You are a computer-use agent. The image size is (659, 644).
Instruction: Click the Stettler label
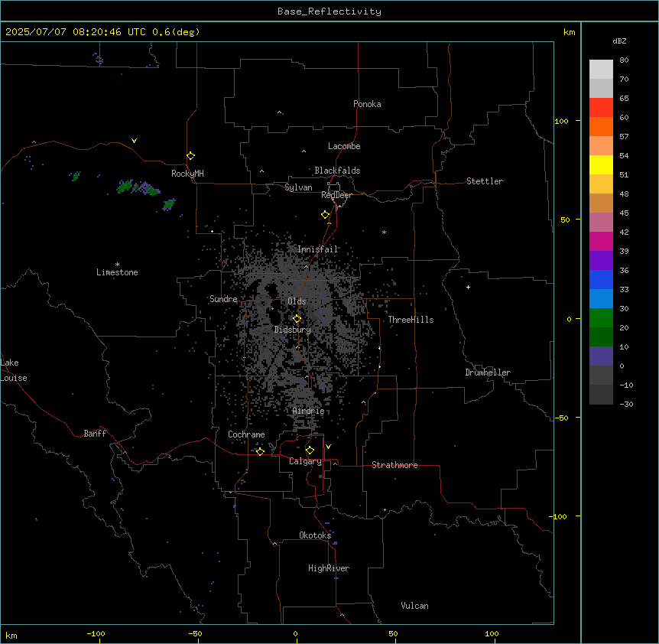click(485, 181)
